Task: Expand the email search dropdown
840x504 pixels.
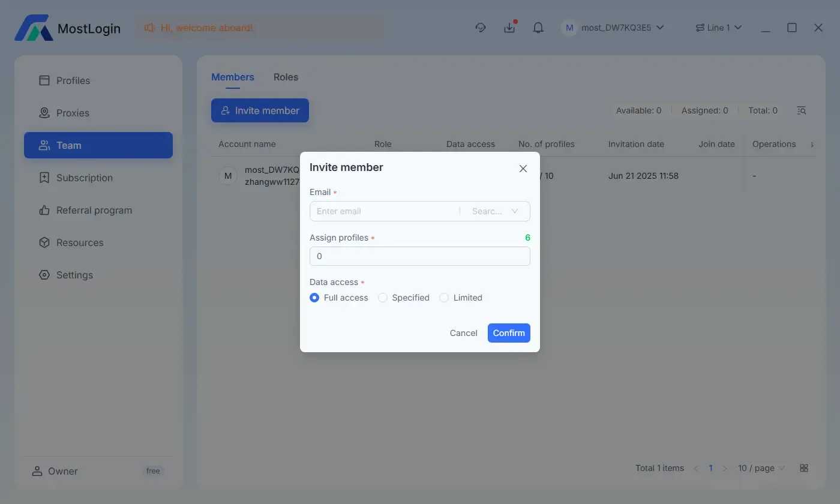Action: (x=495, y=211)
